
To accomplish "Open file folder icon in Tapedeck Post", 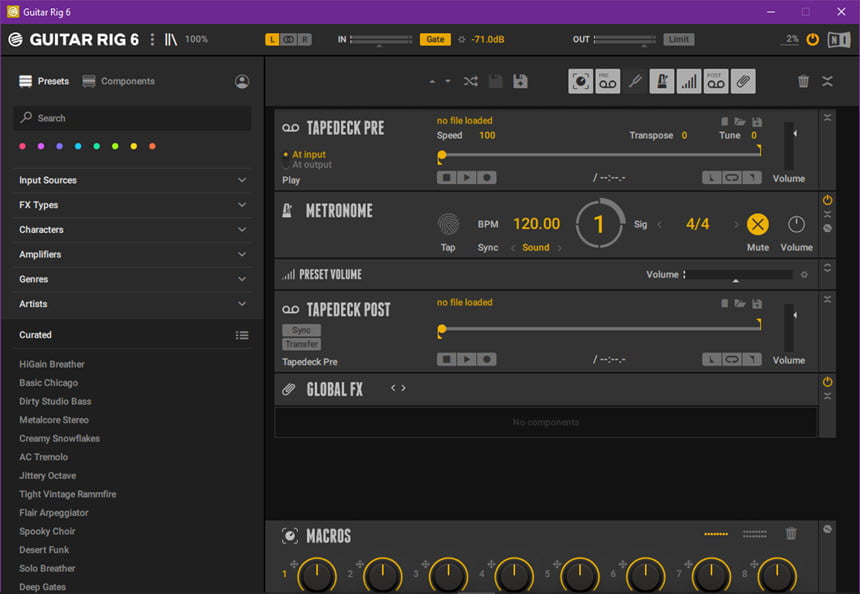I will point(740,303).
